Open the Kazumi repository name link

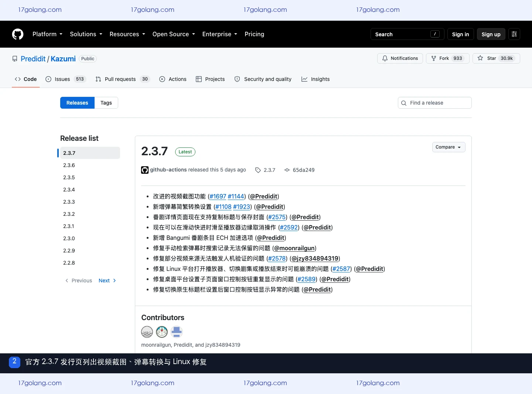tap(63, 59)
